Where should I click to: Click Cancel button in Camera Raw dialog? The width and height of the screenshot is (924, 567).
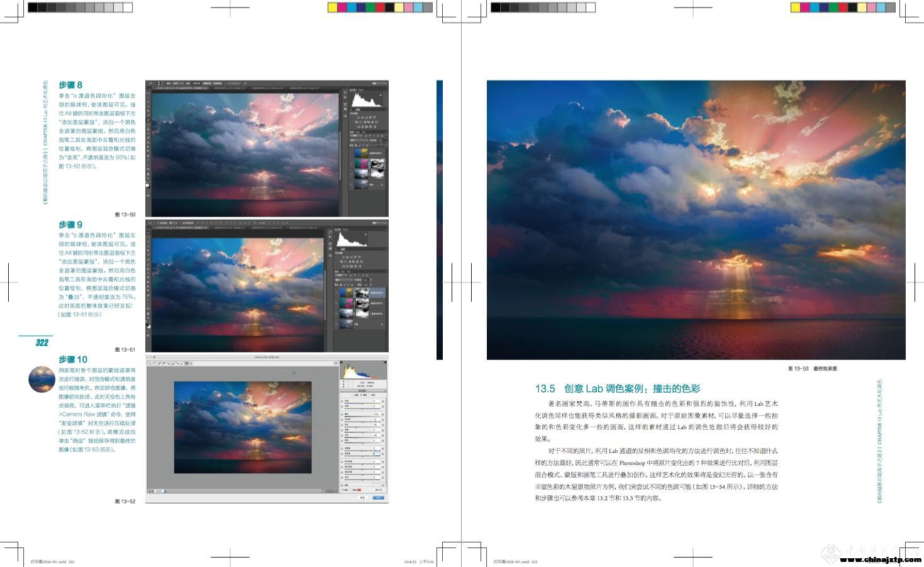(362, 498)
